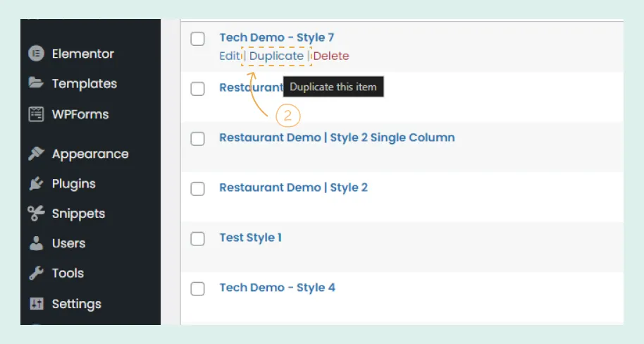Delete Tech Demo - Style 7
The height and width of the screenshot is (344, 644).
coord(331,56)
